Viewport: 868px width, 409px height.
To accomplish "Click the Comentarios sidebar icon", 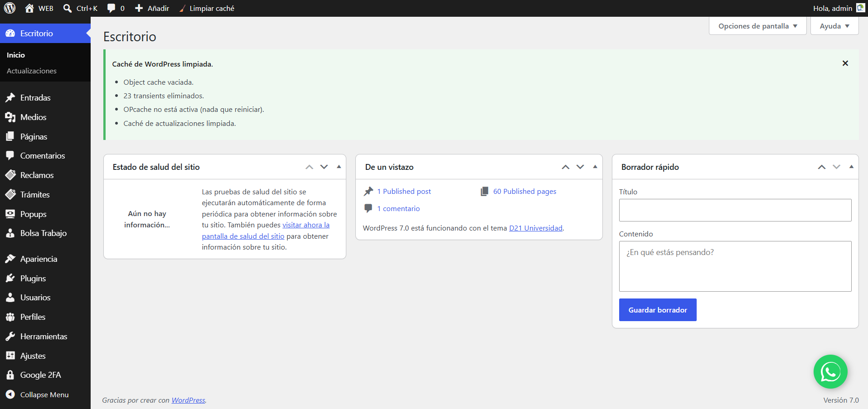I will (x=10, y=156).
